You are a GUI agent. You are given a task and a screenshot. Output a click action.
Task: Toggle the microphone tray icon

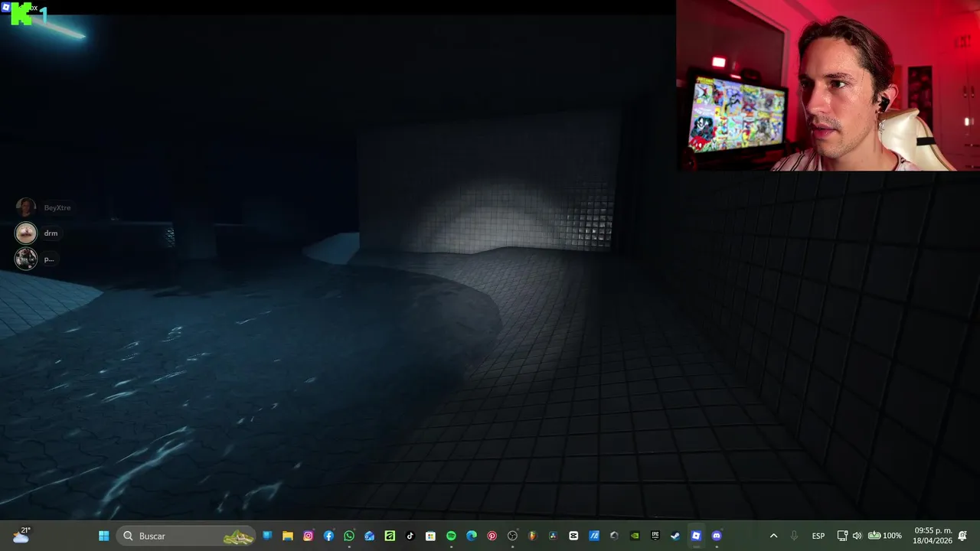(794, 536)
